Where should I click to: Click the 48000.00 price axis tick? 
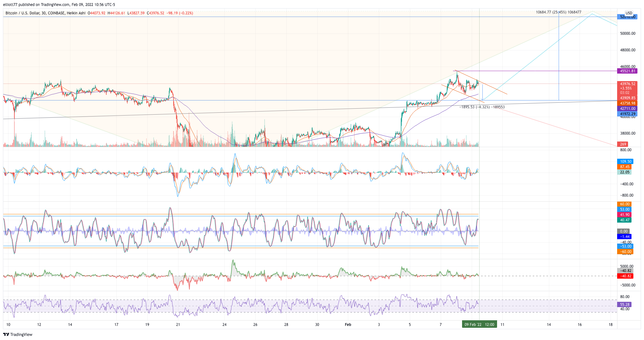[x=628, y=50]
